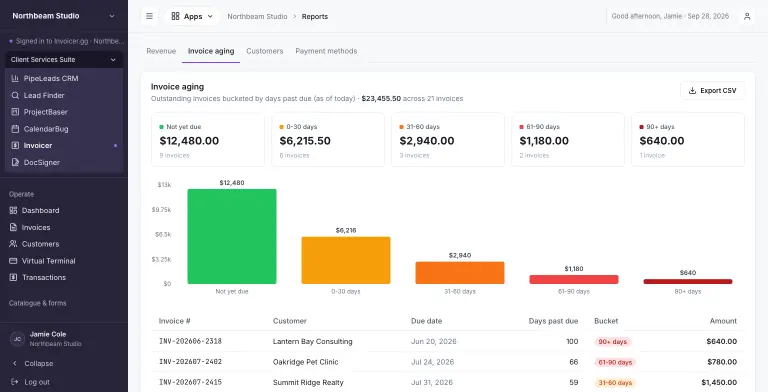Open the Payment methods tab

click(x=326, y=51)
